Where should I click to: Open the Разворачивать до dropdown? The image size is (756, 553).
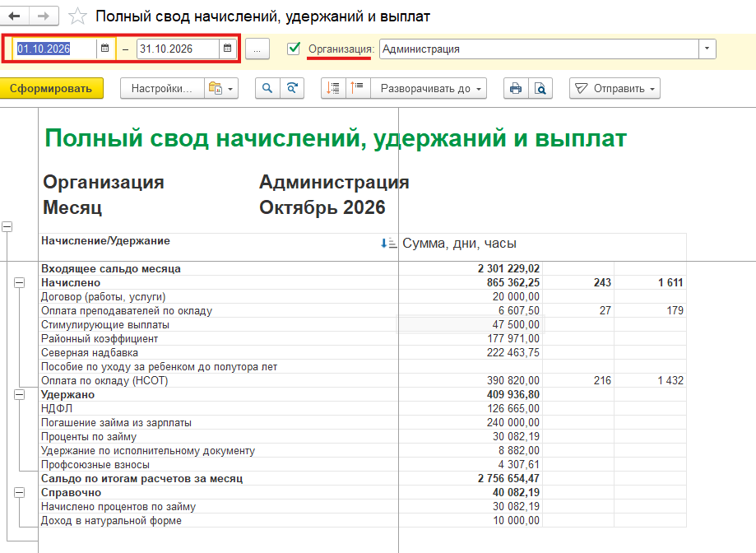click(x=429, y=89)
